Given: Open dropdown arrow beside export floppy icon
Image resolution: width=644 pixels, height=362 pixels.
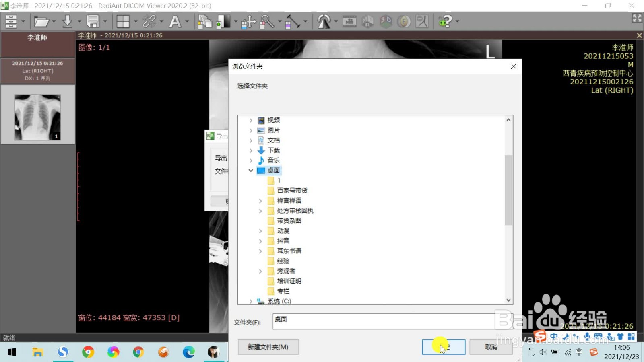Looking at the screenshot, I should [x=105, y=21].
